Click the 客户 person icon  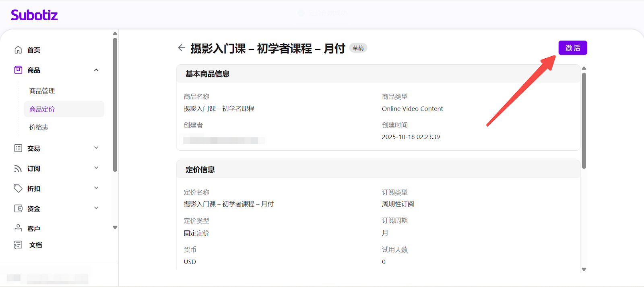click(18, 228)
